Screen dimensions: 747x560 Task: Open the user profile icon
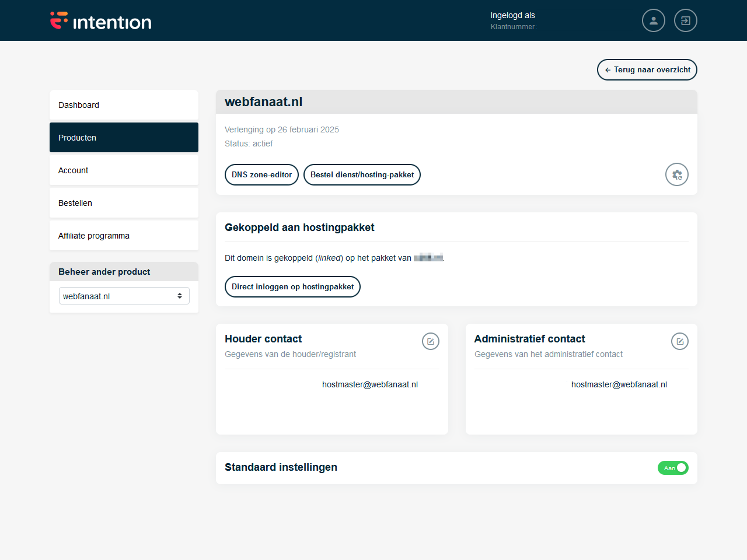coord(653,20)
